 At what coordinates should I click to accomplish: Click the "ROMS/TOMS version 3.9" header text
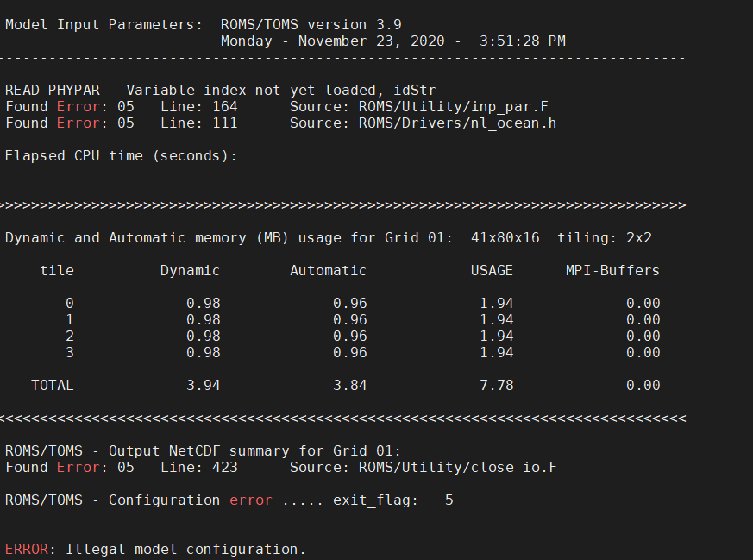(x=311, y=24)
